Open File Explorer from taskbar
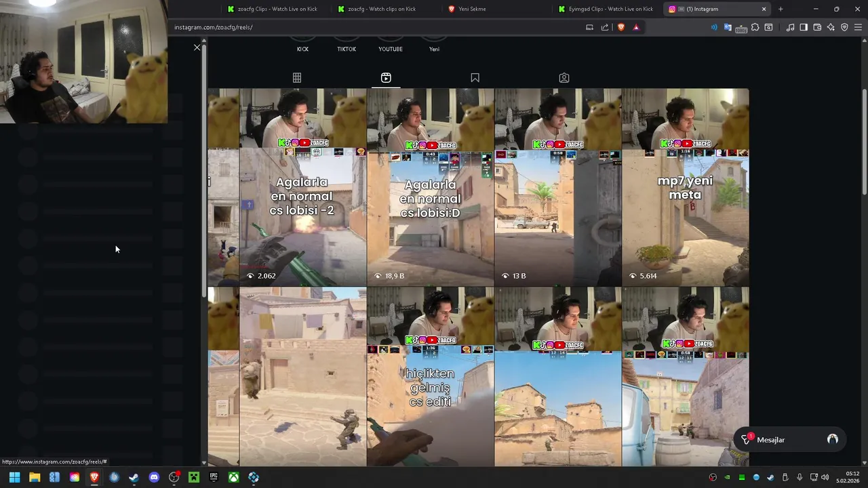Screen dimensions: 868x488 point(35,477)
